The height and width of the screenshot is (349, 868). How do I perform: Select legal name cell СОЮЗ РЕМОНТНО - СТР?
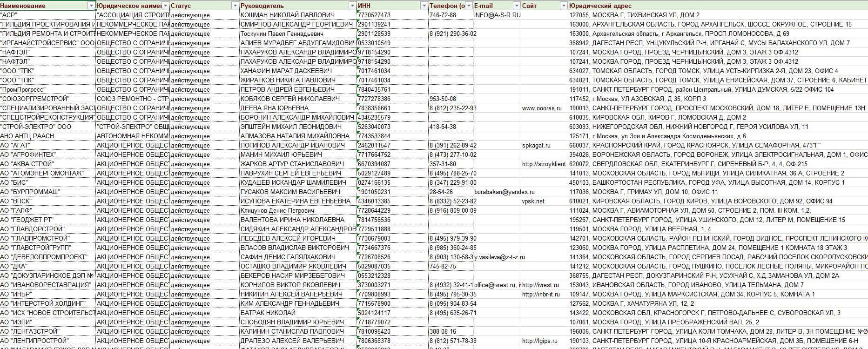[133, 99]
